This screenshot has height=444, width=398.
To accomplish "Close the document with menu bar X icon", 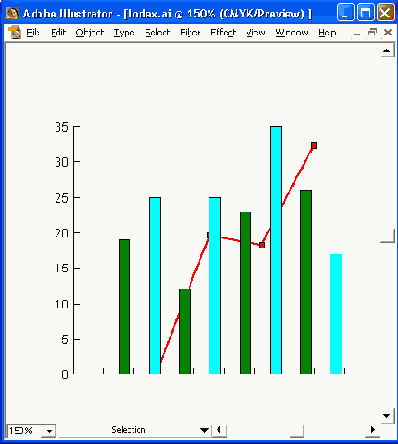I will click(x=387, y=32).
